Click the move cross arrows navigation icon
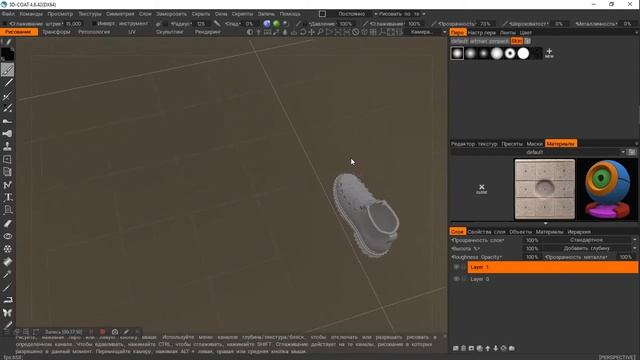This screenshot has width=640, height=360. 311,32
